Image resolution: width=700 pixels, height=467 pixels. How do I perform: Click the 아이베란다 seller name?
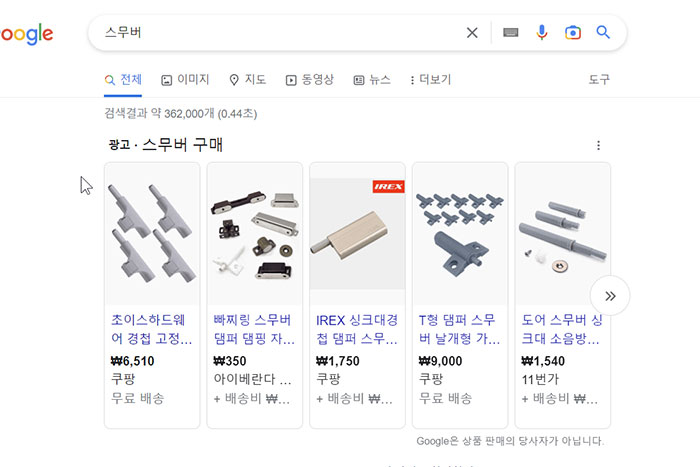coord(253,379)
